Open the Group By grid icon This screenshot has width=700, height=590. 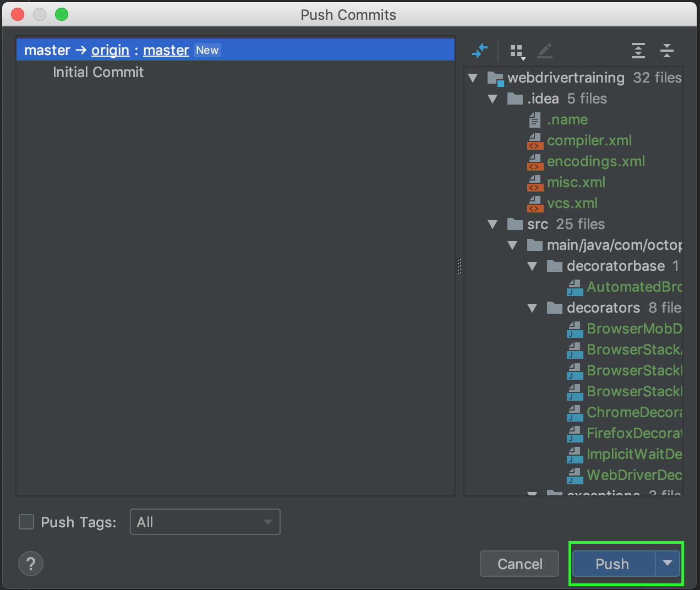pyautogui.click(x=517, y=52)
